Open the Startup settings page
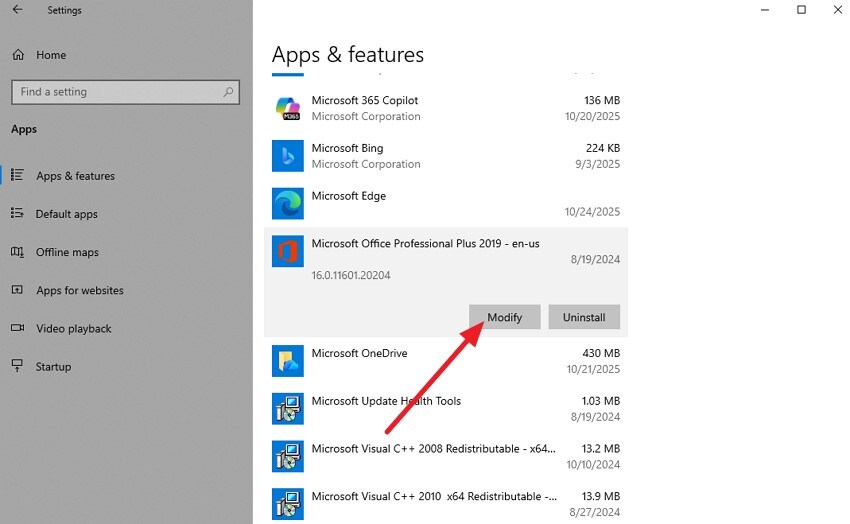The height and width of the screenshot is (524, 850). [x=53, y=367]
